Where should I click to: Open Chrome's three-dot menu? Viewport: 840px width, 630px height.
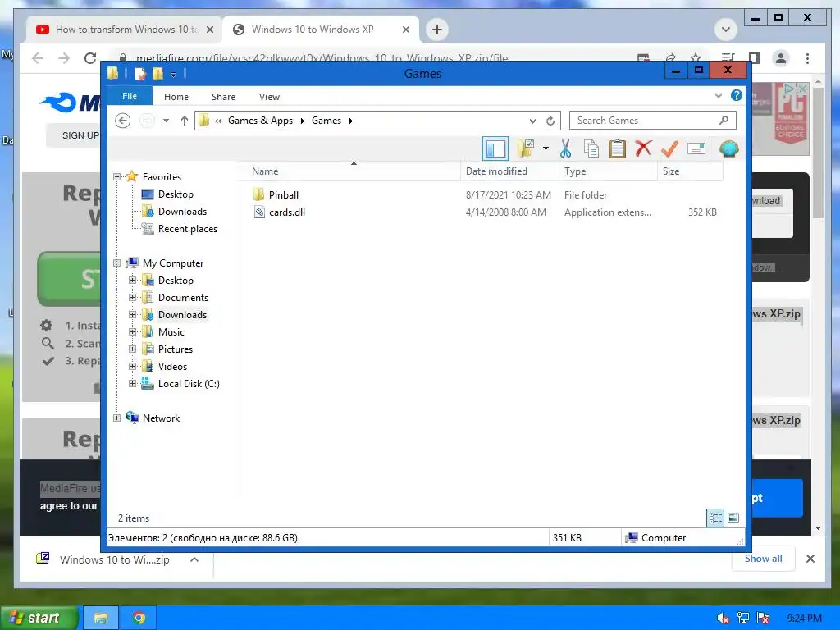point(807,58)
